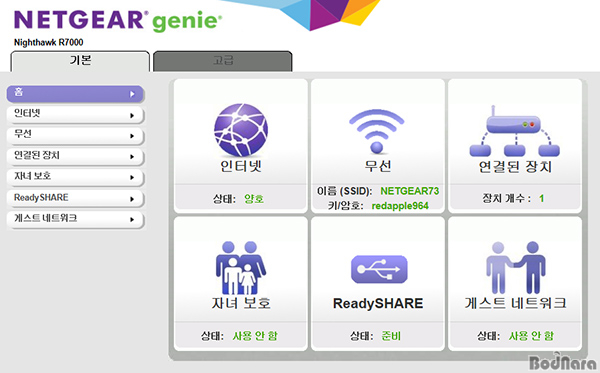The image size is (600, 373).
Task: Expand the ReadySHARE sidebar arrow
Action: click(x=132, y=199)
